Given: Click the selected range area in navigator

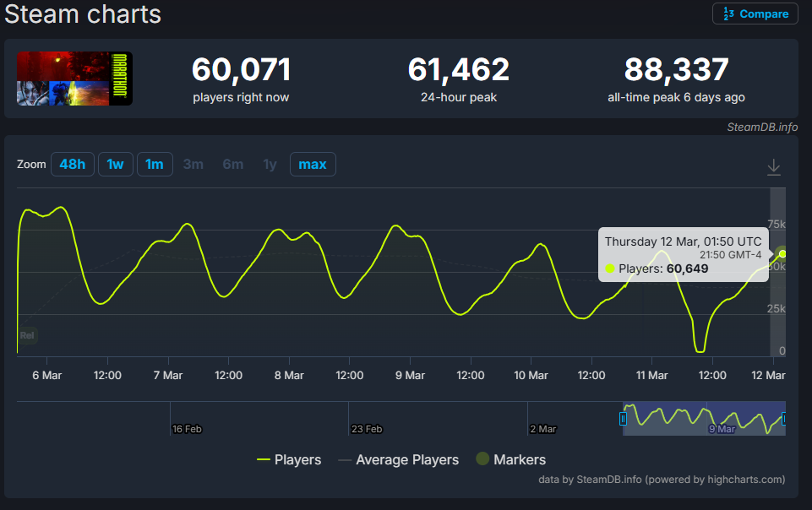Looking at the screenshot, I should click(x=704, y=419).
